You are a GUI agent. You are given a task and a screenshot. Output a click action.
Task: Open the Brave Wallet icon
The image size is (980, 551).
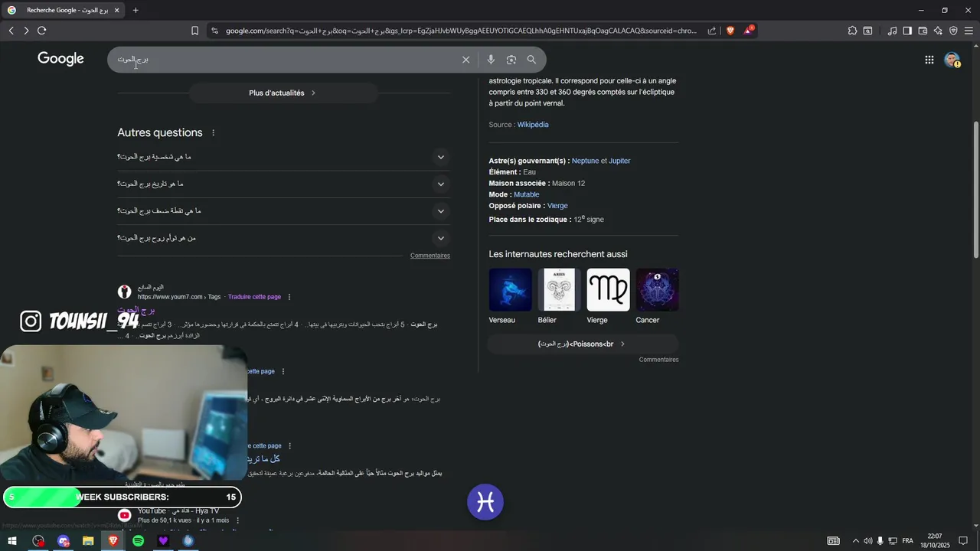[x=923, y=31]
